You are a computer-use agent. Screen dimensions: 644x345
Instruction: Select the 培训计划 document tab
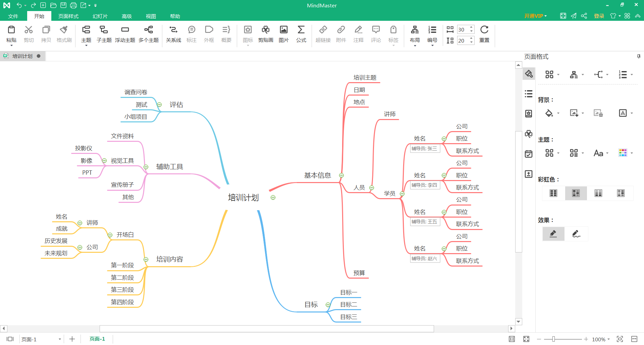tap(22, 56)
